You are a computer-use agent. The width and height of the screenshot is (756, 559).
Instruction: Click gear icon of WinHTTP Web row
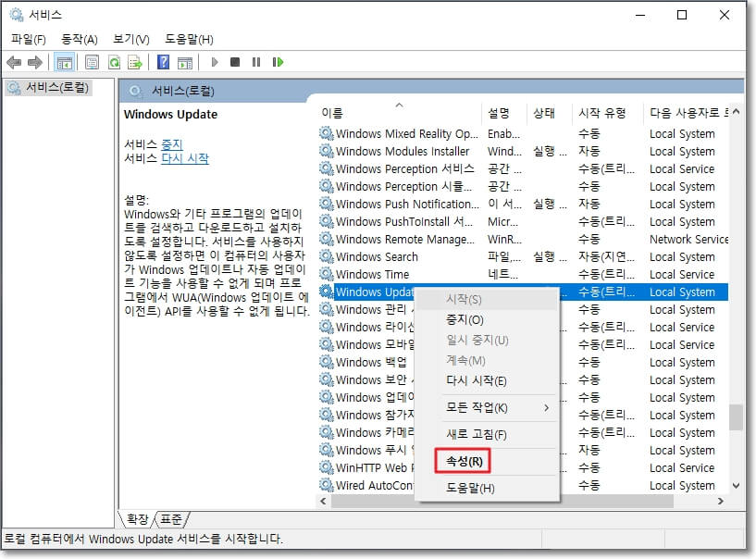coord(327,467)
